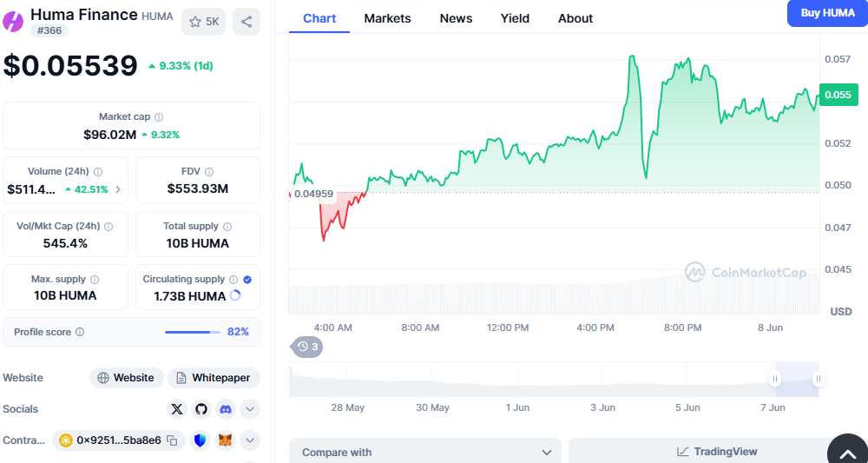Switch to TradingView chart button
The width and height of the screenshot is (868, 463).
point(718,452)
